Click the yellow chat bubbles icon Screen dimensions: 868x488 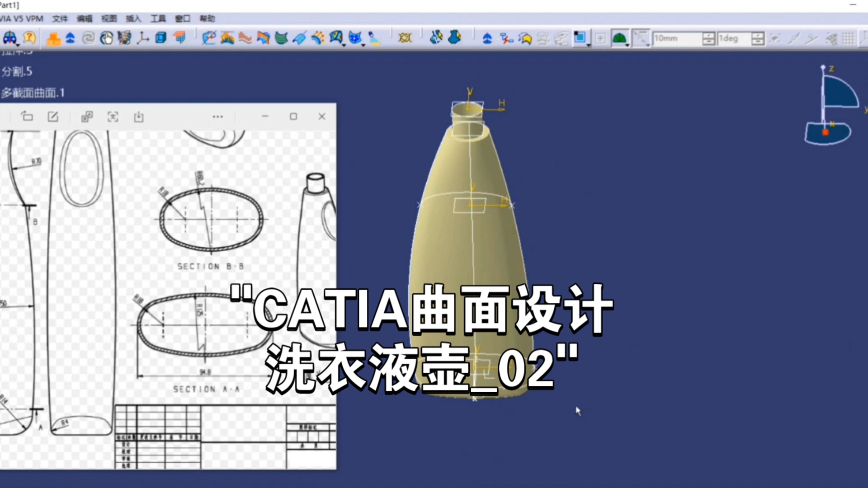coord(525,38)
